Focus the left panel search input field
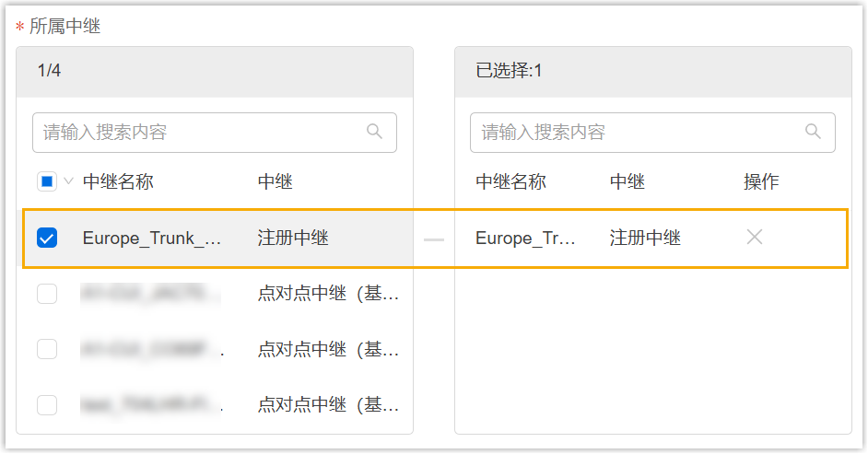The image size is (868, 454). (x=198, y=133)
